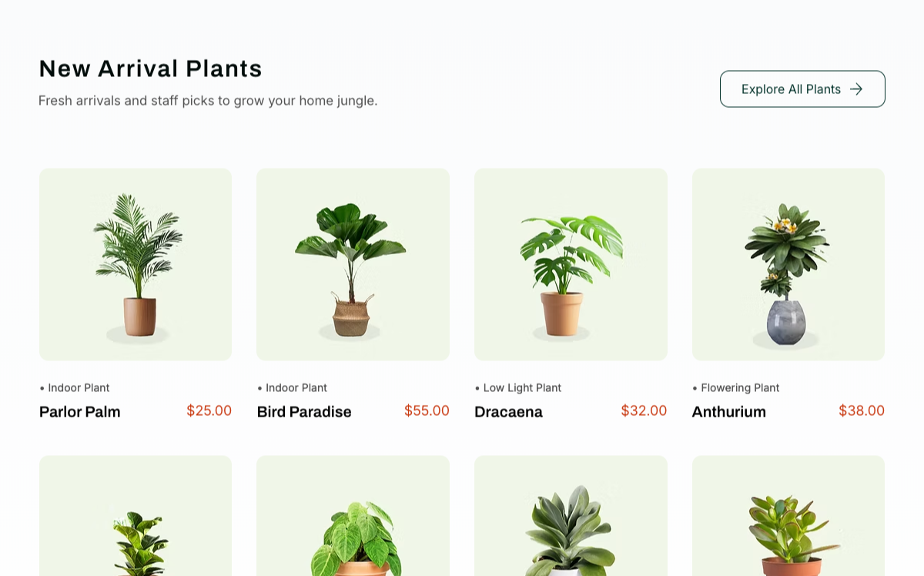Click the New Arrival Plants heading
The image size is (924, 576).
coord(150,69)
